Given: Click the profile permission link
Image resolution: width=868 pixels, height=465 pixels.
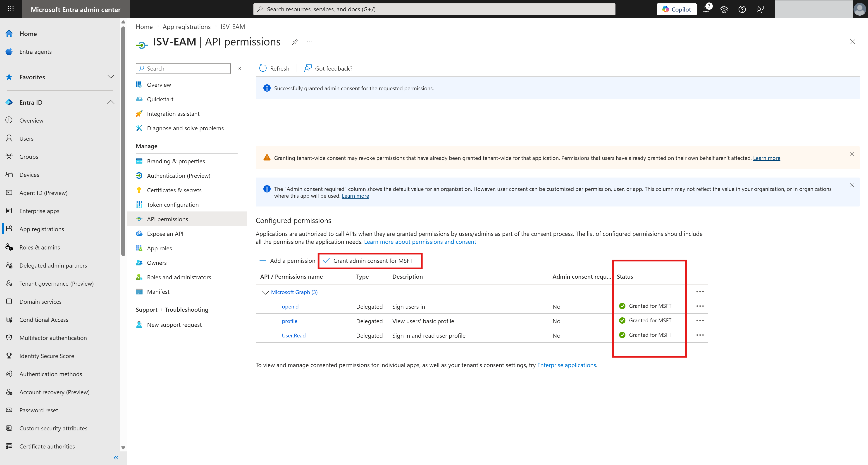Looking at the screenshot, I should [x=289, y=321].
